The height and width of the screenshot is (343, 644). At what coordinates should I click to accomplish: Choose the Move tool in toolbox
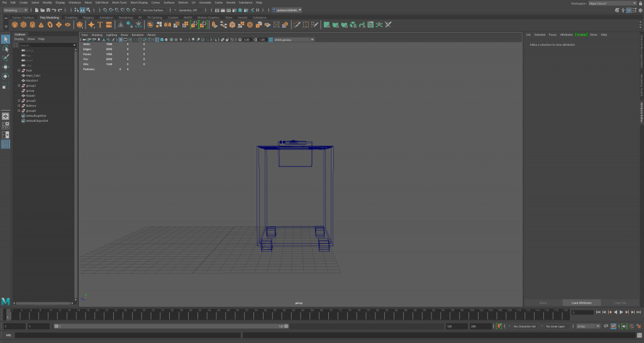6,67
